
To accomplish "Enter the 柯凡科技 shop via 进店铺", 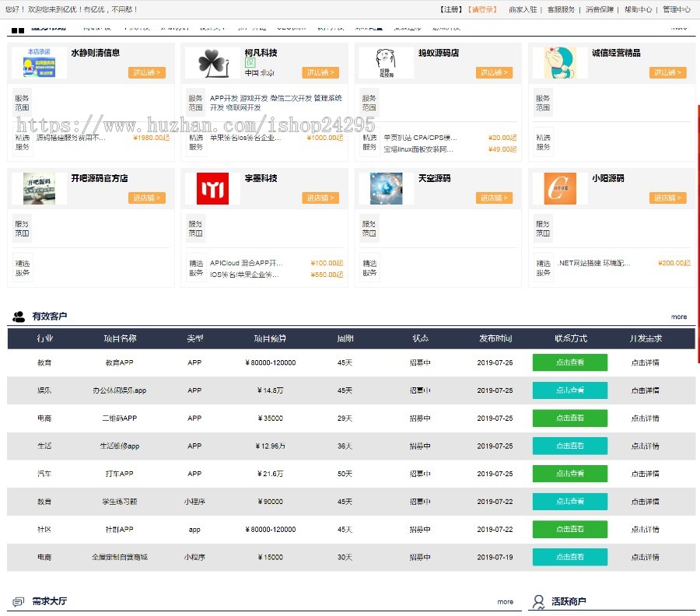I will (320, 73).
